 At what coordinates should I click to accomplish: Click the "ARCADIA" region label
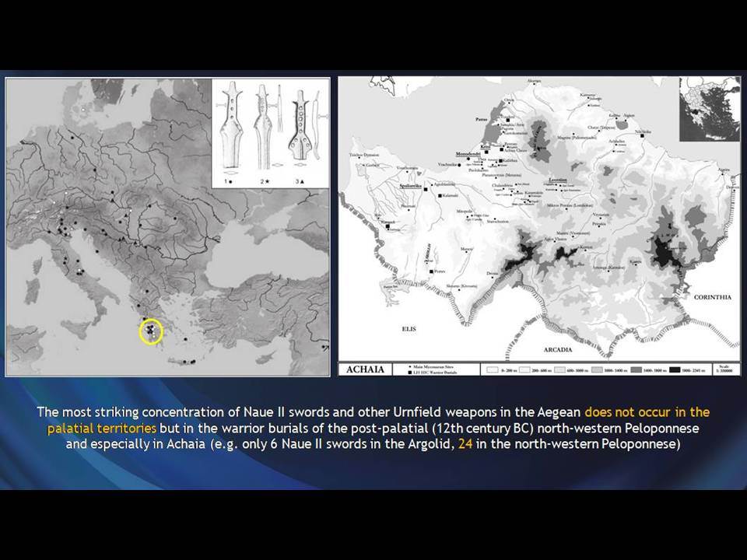[x=558, y=349]
